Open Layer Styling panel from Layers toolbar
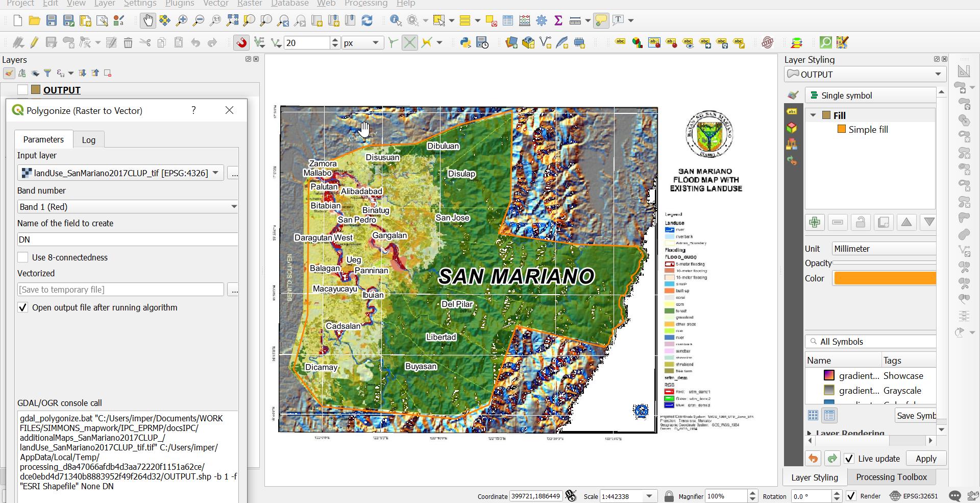This screenshot has height=503, width=980. point(9,73)
